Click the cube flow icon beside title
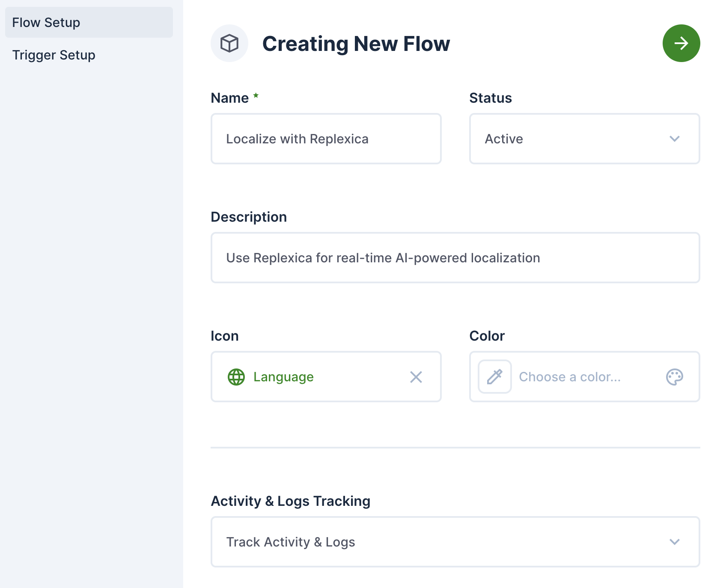This screenshot has width=726, height=588. coord(229,43)
